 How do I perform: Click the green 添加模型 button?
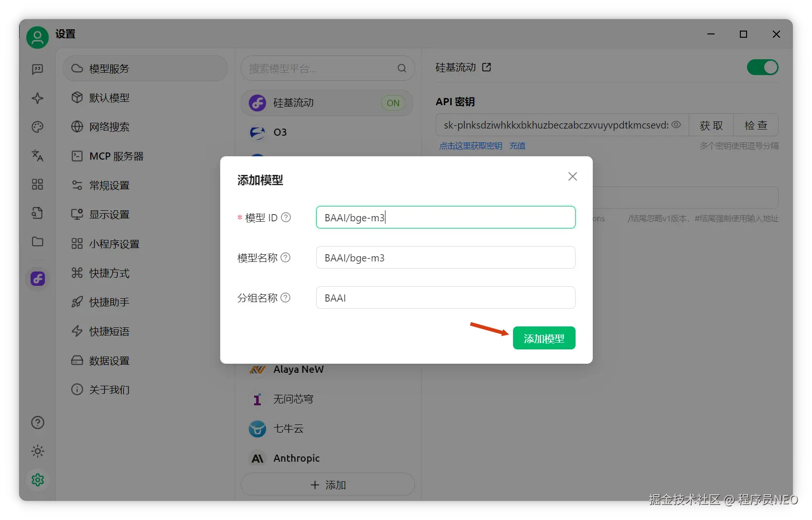click(x=544, y=338)
